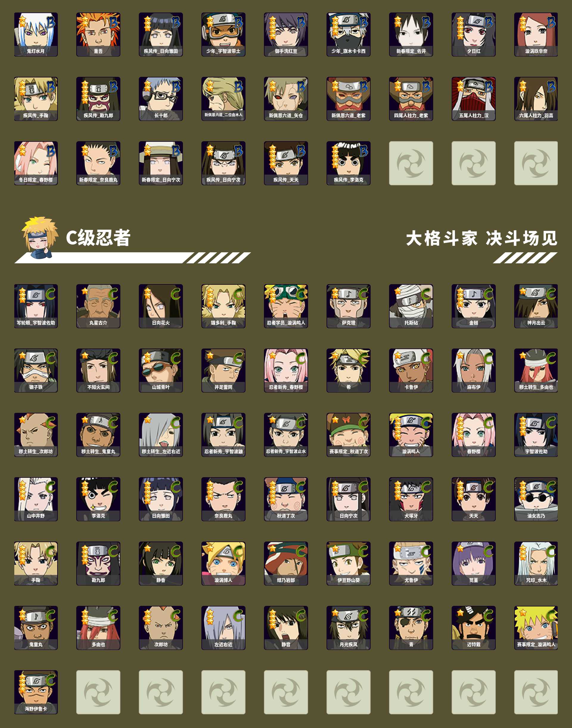Choose the 迈特戴 ninja icon
572x728 pixels.
pos(474,628)
